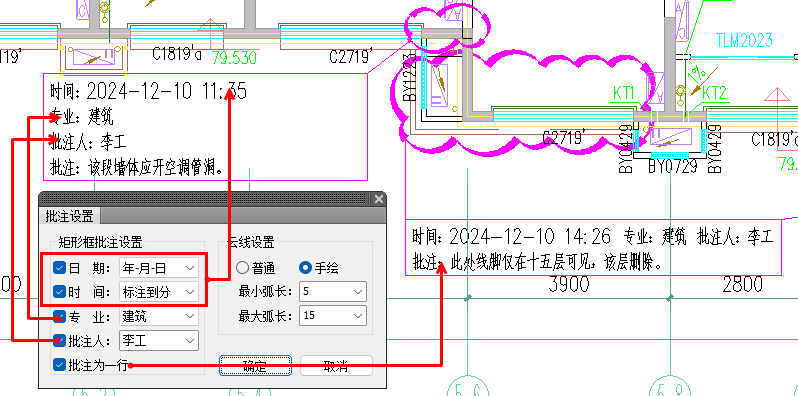Click the 取消 button

[336, 365]
